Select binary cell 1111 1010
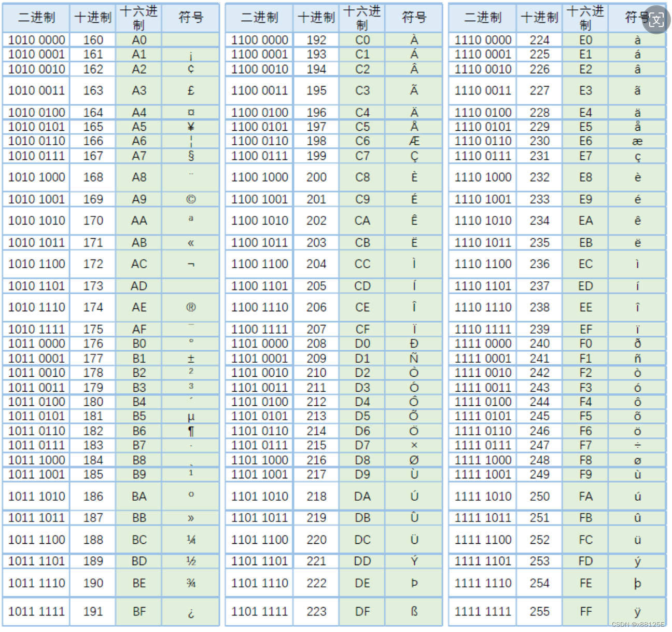 (483, 497)
